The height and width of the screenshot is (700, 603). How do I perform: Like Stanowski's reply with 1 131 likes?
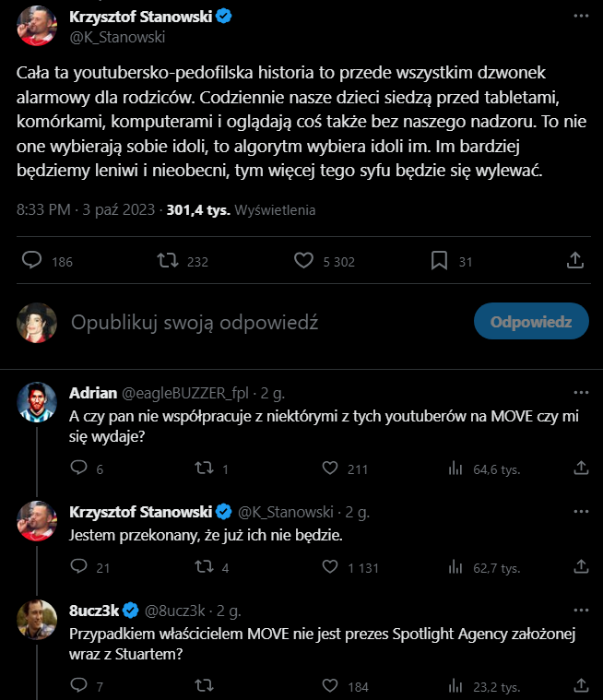click(x=329, y=568)
